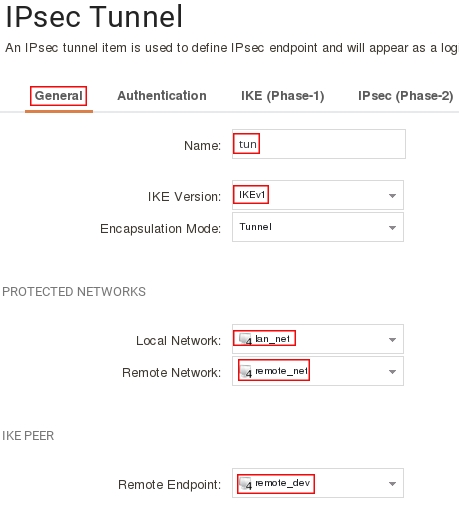This screenshot has height=520, width=459.
Task: Select the IKEv1 value in IKE Version
Action: point(252,195)
